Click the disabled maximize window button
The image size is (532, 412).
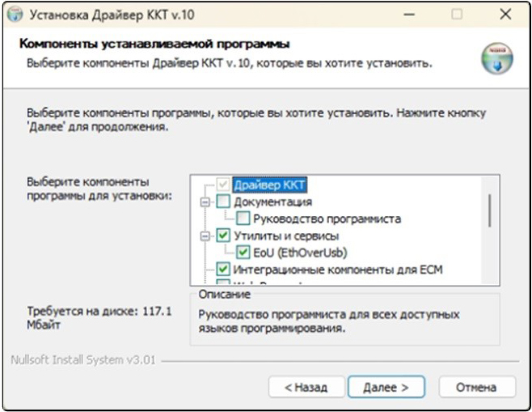point(457,15)
